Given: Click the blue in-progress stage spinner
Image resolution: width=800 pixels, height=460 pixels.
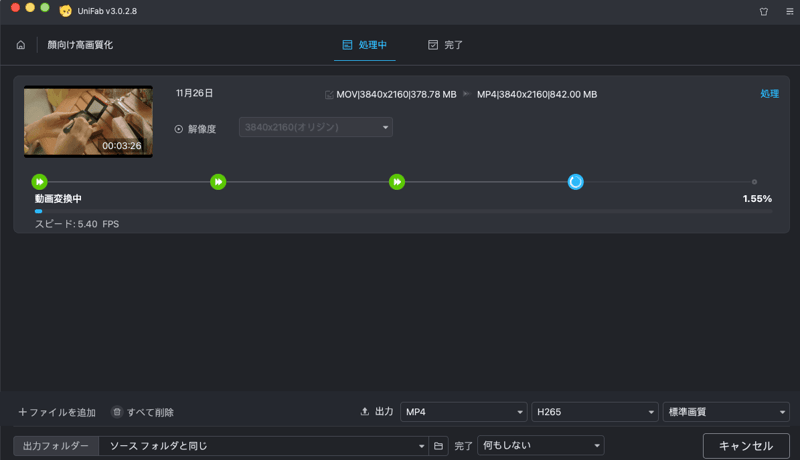Looking at the screenshot, I should click(x=575, y=182).
